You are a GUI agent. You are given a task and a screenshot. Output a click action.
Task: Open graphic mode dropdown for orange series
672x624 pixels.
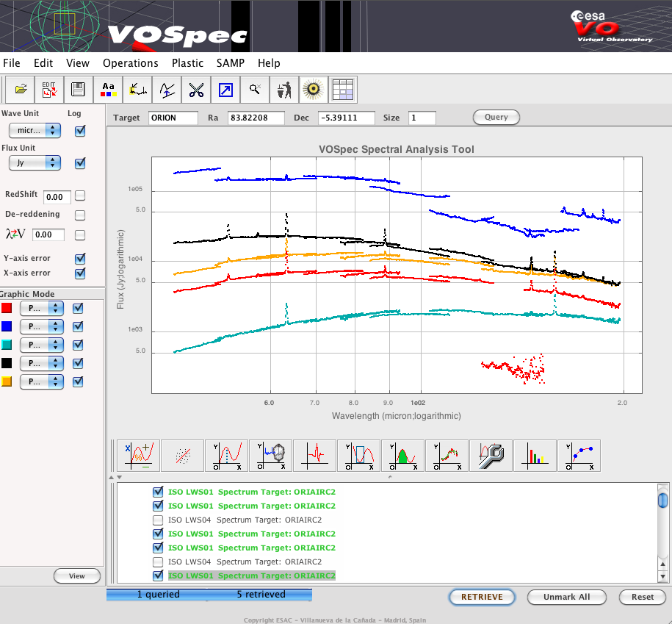click(42, 381)
